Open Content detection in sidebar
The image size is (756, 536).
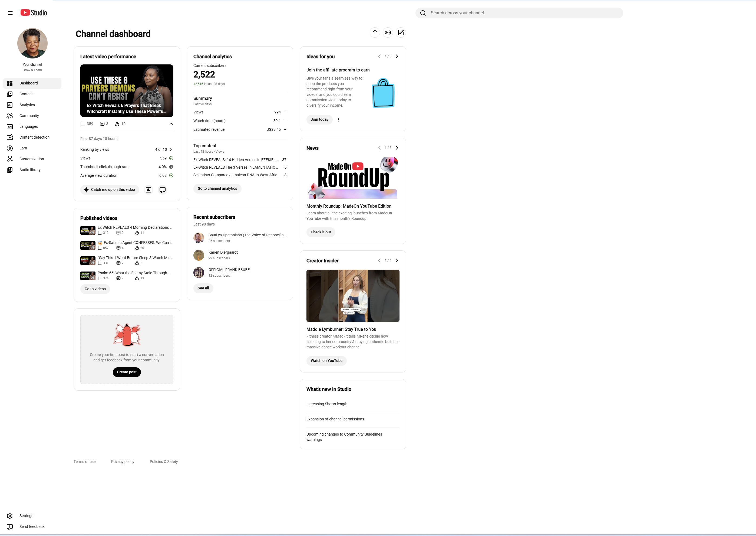32,137
